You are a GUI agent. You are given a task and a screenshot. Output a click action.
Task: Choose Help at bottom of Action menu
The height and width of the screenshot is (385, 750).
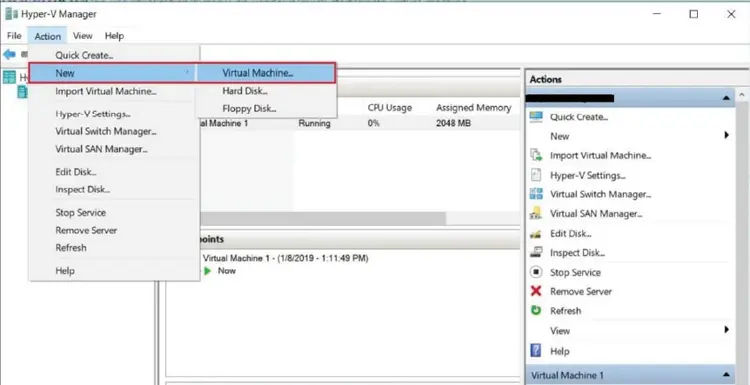(114, 271)
